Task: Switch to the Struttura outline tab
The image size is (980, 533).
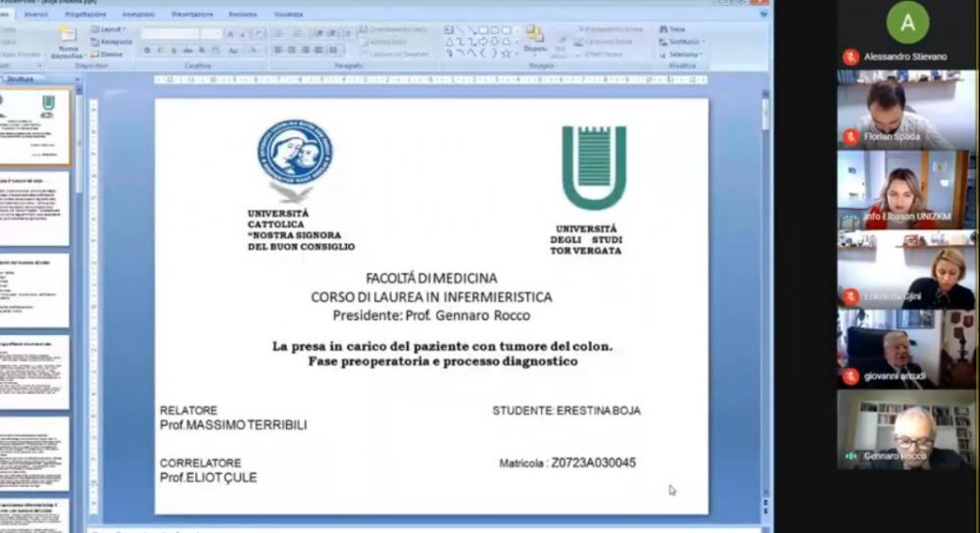Action: [x=21, y=79]
